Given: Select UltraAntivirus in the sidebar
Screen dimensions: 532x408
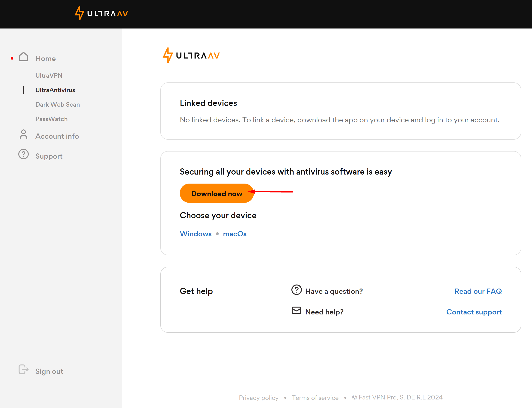Looking at the screenshot, I should click(x=55, y=90).
